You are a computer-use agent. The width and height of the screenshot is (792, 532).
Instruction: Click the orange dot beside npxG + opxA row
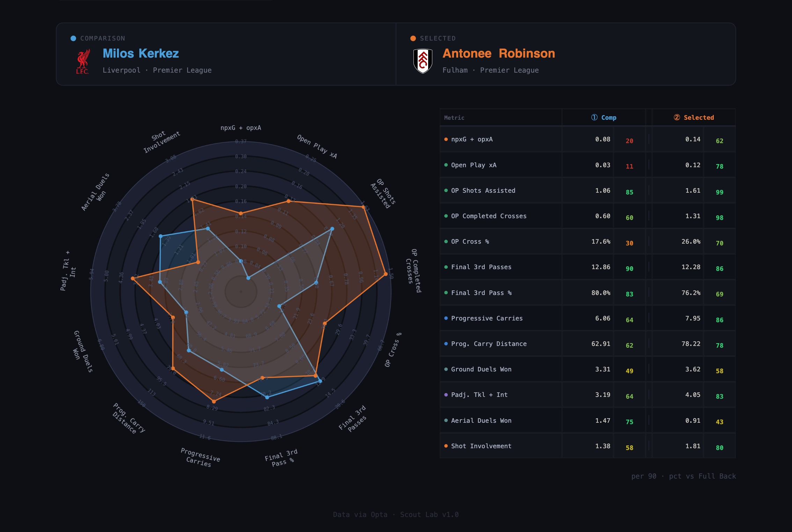tap(446, 139)
